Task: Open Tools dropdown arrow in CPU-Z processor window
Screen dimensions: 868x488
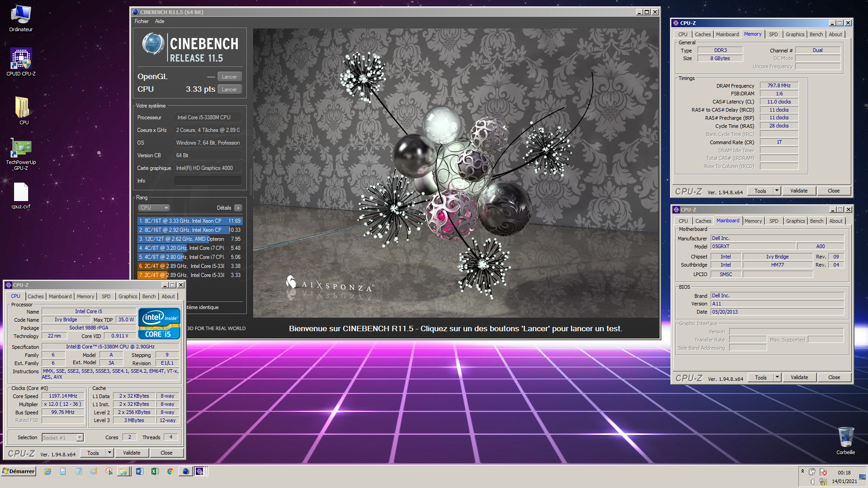Action: 109,453
